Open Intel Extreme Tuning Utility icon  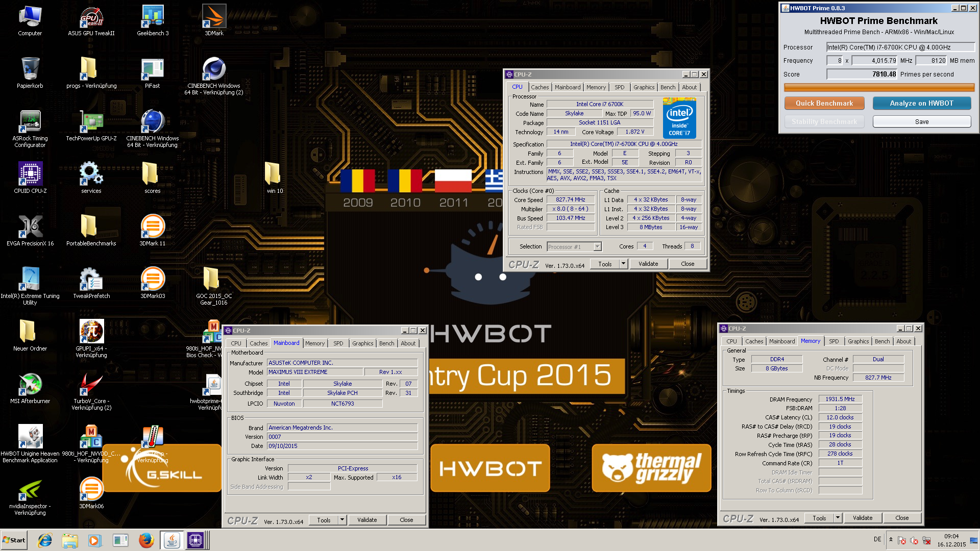30,286
